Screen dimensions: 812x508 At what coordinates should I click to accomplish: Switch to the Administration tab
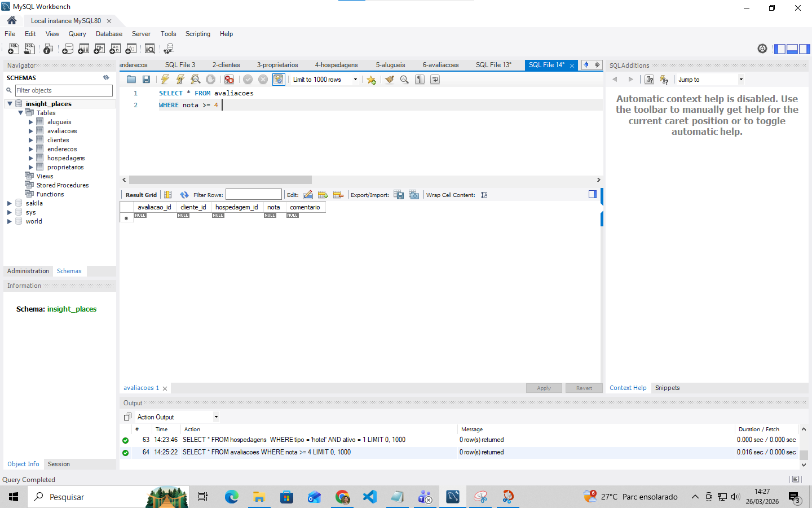pyautogui.click(x=28, y=271)
